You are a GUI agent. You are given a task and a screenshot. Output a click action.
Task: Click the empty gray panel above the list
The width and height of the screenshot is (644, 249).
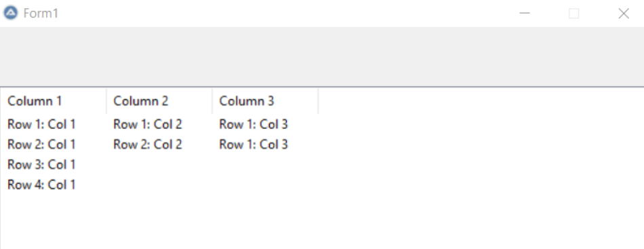pos(322,57)
